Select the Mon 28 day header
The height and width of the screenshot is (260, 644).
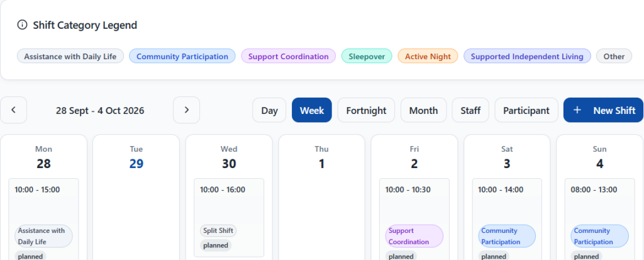(43, 157)
